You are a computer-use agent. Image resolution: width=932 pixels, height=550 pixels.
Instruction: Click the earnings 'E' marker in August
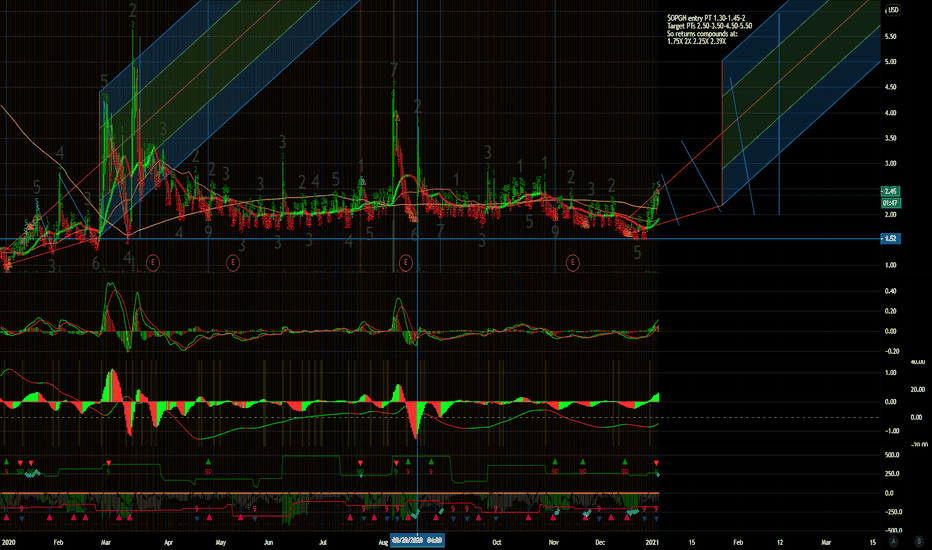[x=405, y=262]
